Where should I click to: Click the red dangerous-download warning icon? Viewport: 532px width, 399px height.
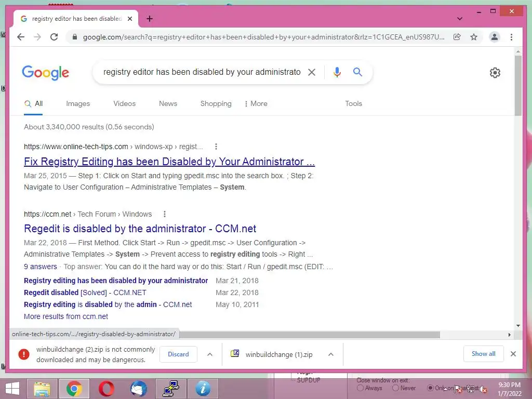pyautogui.click(x=24, y=354)
